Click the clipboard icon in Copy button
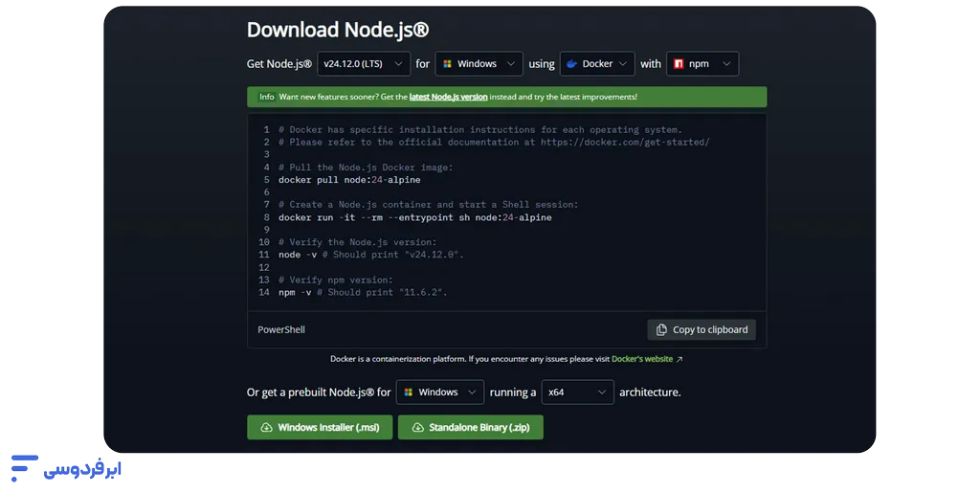Image resolution: width=980 pixels, height=493 pixels. click(x=661, y=330)
